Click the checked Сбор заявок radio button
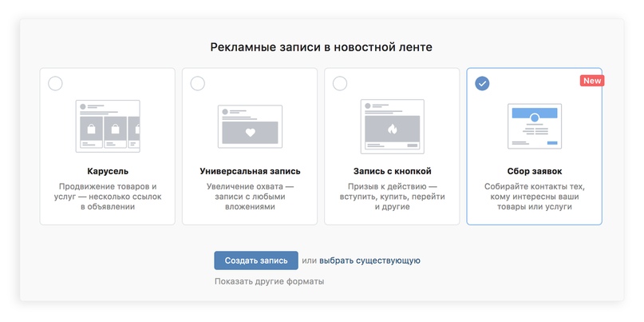Screen dimensions: 644x322 coord(482,83)
